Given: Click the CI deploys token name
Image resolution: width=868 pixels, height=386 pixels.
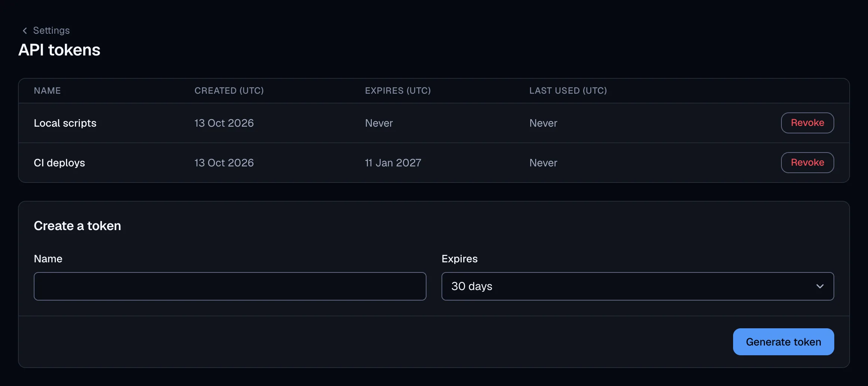Looking at the screenshot, I should point(60,163).
